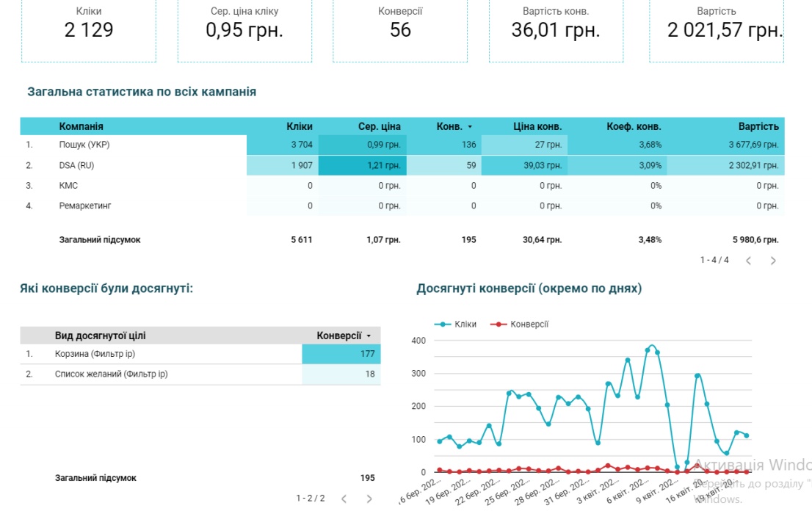Go to next page of campaign table
This screenshot has width=812, height=511.
tap(772, 260)
